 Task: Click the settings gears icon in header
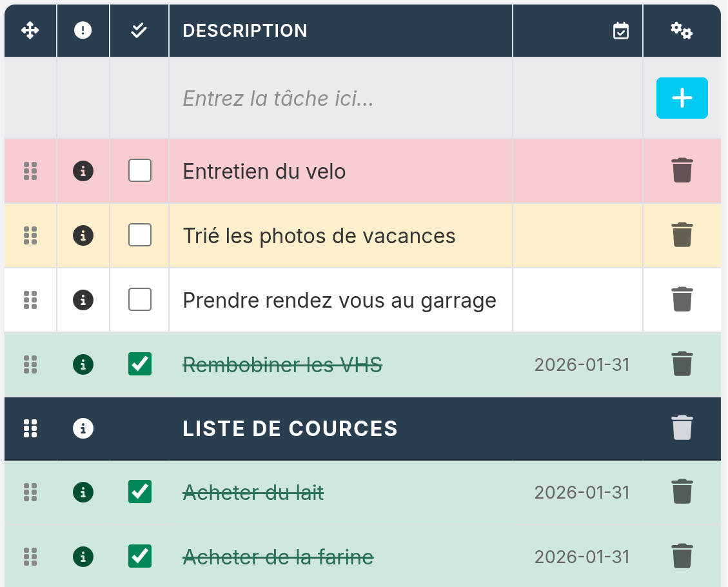pyautogui.click(x=682, y=30)
